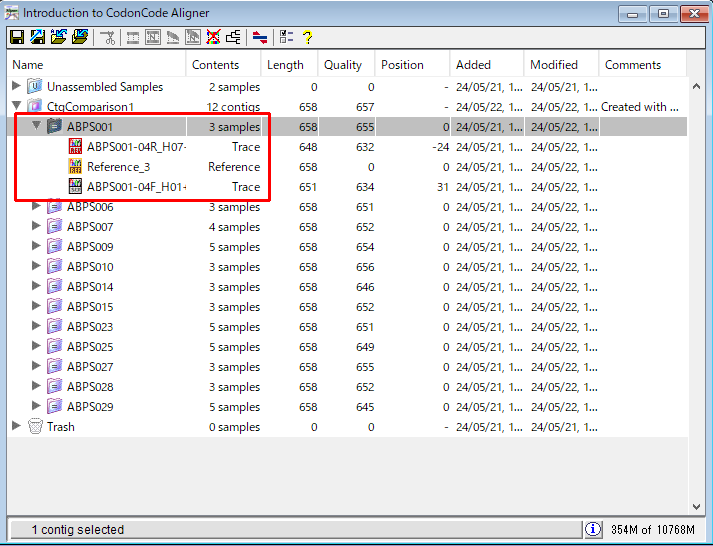
Task: Click the Save project toolbar icon
Action: click(x=17, y=37)
